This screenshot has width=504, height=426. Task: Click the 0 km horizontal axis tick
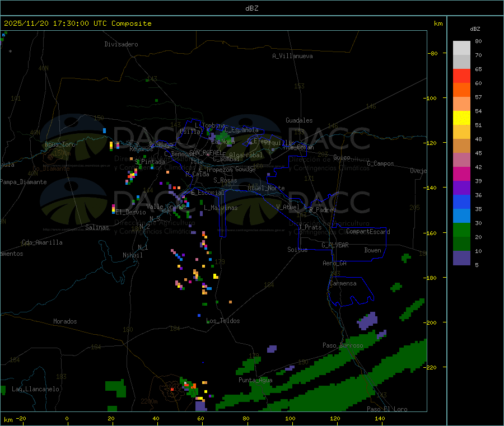(x=67, y=418)
